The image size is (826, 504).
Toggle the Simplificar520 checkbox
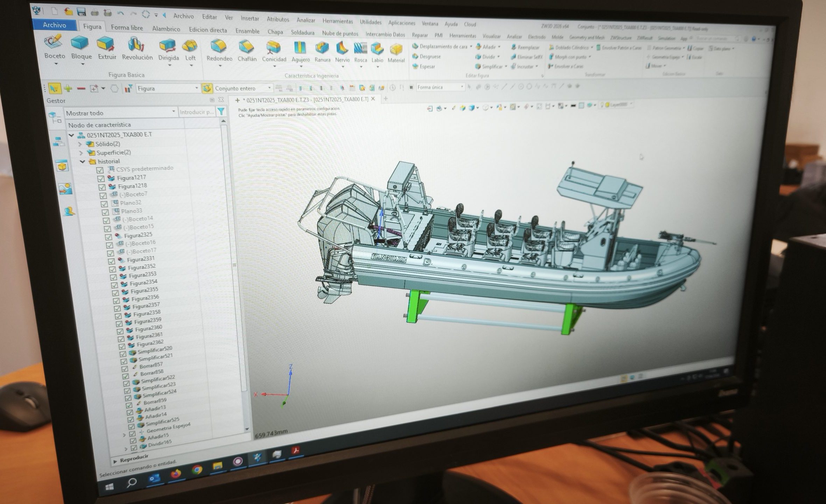click(122, 354)
